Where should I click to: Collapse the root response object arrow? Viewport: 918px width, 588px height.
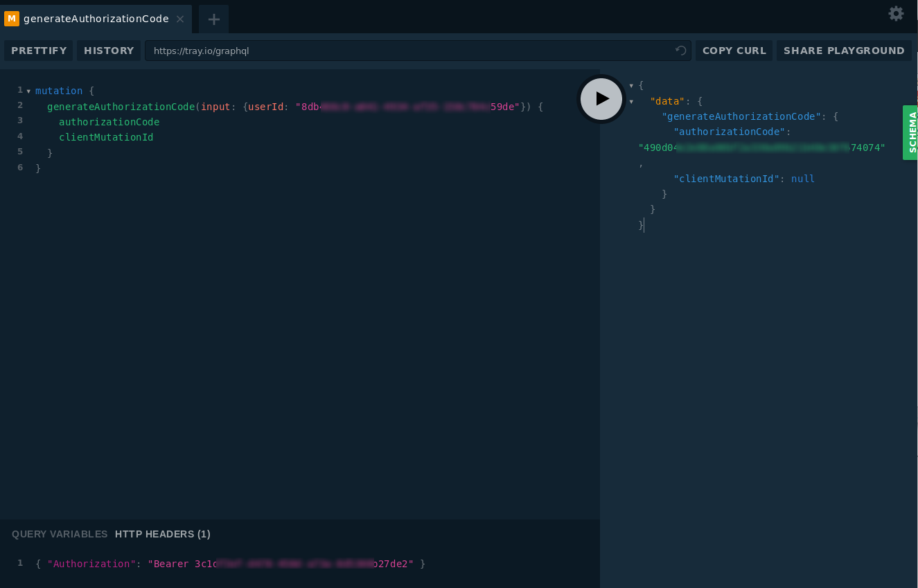click(x=631, y=86)
